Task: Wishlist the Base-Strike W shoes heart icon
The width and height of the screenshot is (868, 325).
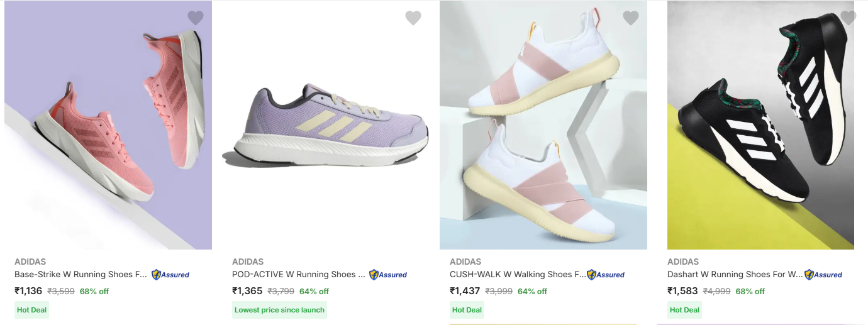Action: point(196,18)
